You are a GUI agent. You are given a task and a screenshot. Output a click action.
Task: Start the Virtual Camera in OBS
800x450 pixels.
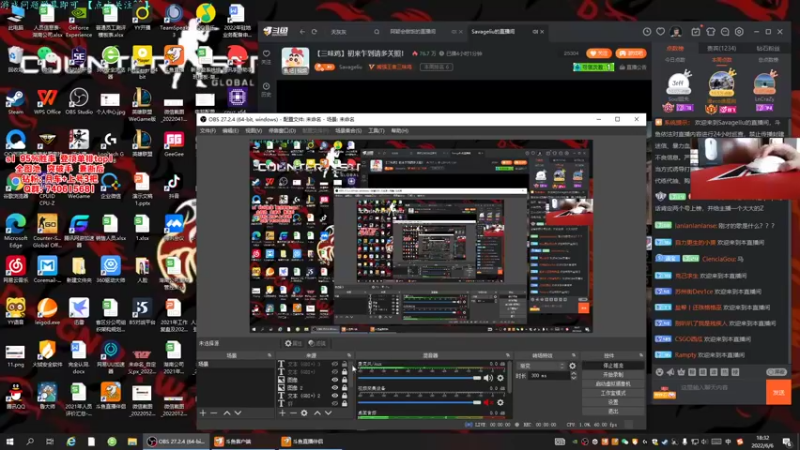(x=613, y=384)
